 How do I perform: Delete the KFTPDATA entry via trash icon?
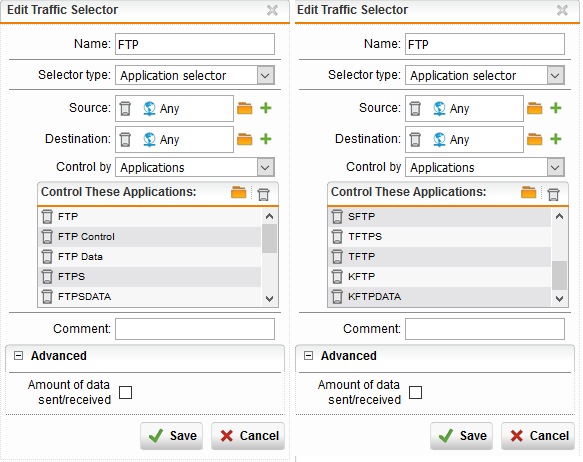(x=337, y=297)
